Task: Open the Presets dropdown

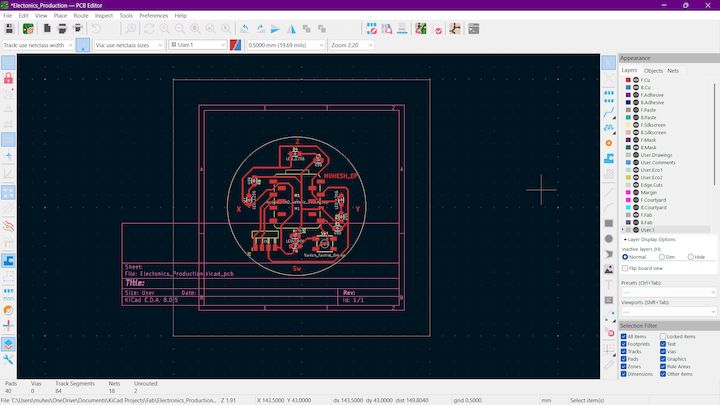Action: coord(668,292)
